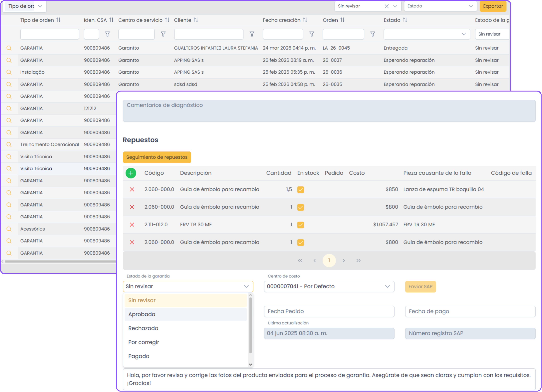Delete the Lanza de espuma spare part row

tap(132, 189)
